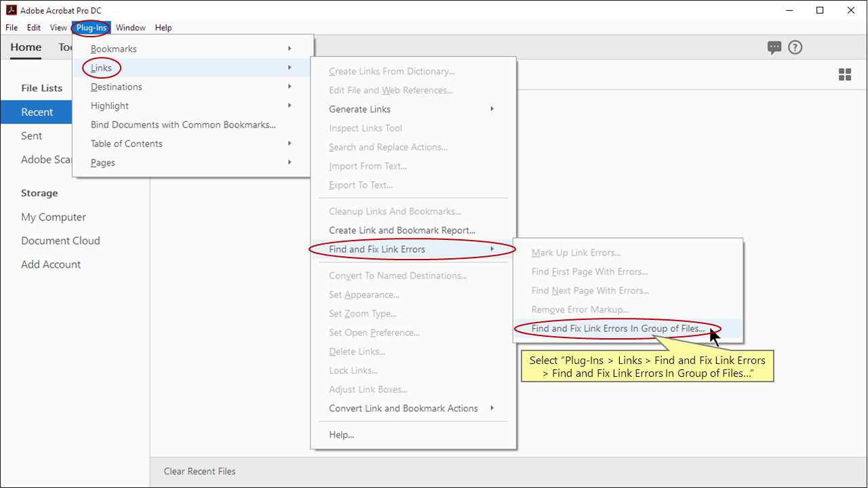Switch to thumbnail grid view icon
Image resolution: width=868 pixels, height=488 pixels.
point(844,75)
